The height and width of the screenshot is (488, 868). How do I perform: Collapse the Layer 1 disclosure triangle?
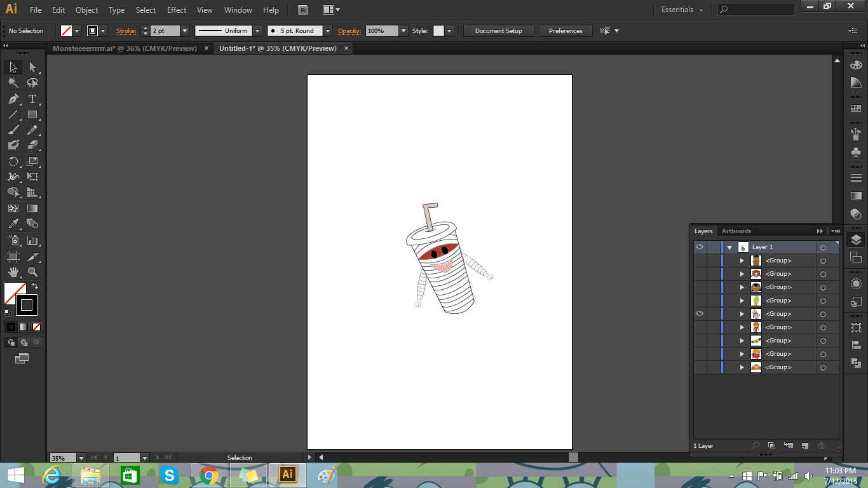pos(729,247)
